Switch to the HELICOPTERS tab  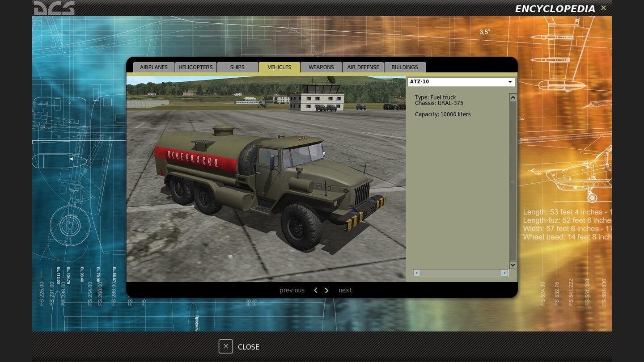195,67
